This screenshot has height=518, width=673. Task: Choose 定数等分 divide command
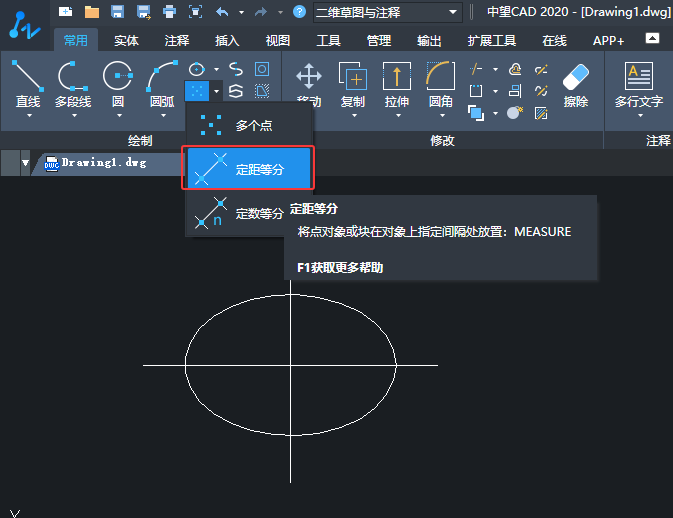coord(237,213)
